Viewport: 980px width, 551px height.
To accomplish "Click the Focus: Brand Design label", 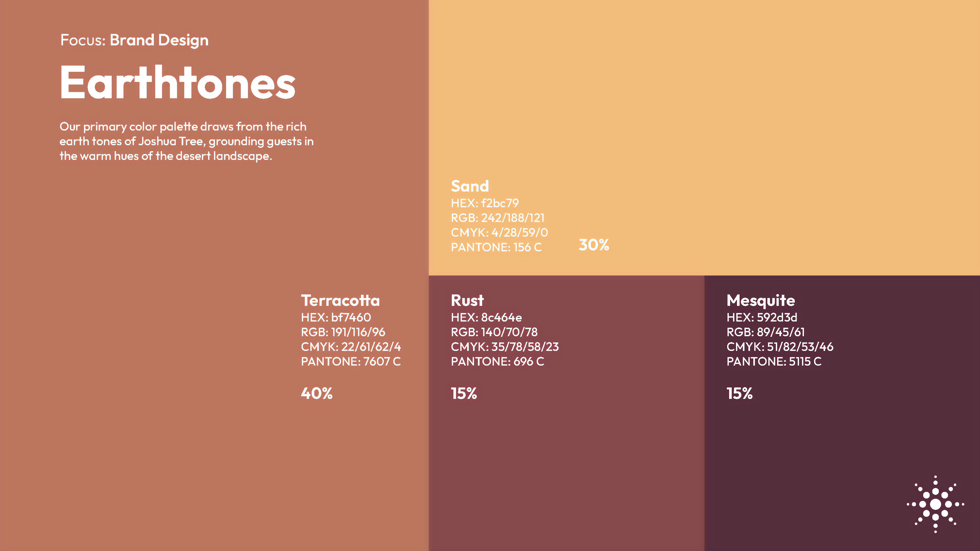I will pyautogui.click(x=134, y=40).
